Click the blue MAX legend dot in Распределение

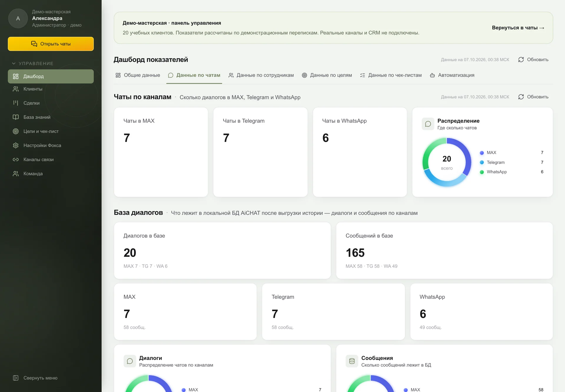pyautogui.click(x=482, y=153)
